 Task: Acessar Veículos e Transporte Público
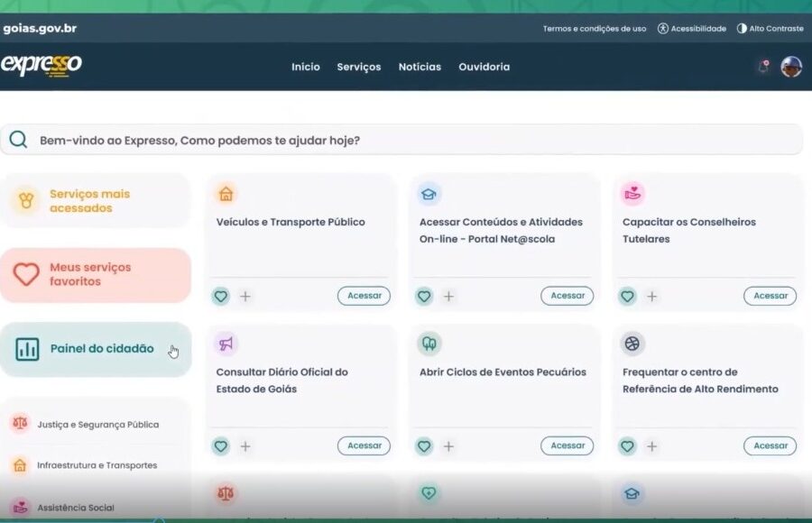point(364,296)
